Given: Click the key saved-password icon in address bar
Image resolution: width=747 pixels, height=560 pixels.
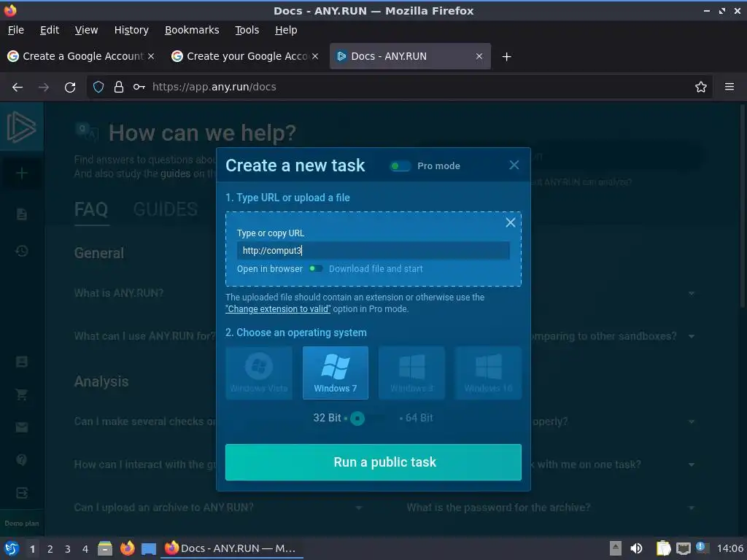Looking at the screenshot, I should point(139,87).
